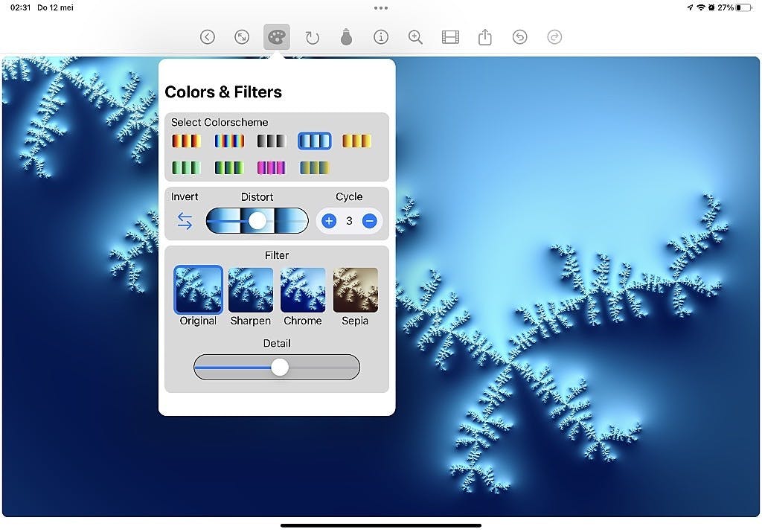
Task: Decrease Cycle with the minus button
Action: pyautogui.click(x=369, y=221)
